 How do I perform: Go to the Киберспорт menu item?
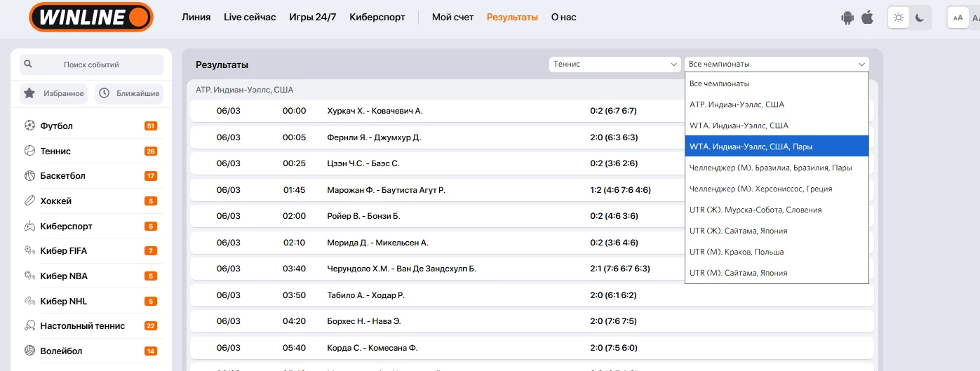(x=377, y=18)
